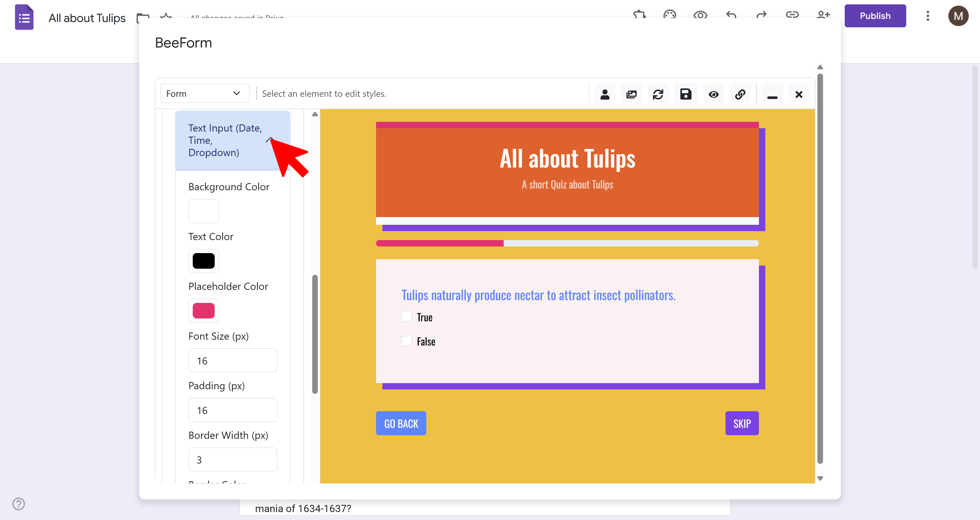
Task: Open the add collaborators icon
Action: [x=823, y=16]
